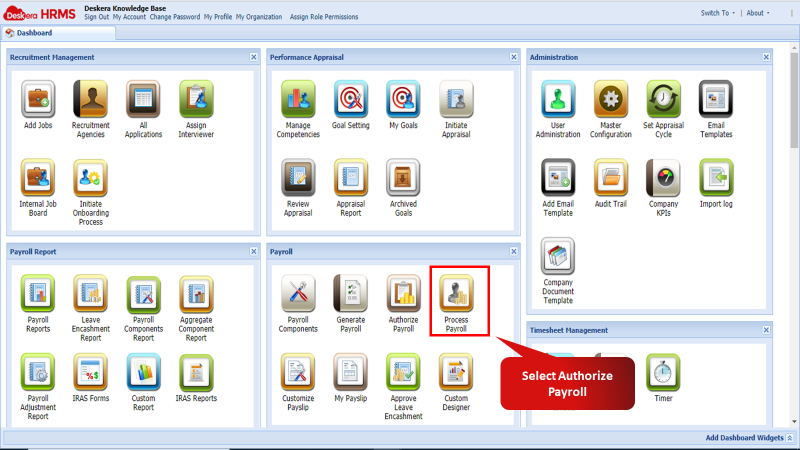Open User Administration
Viewport: 800px width, 450px height.
558,99
